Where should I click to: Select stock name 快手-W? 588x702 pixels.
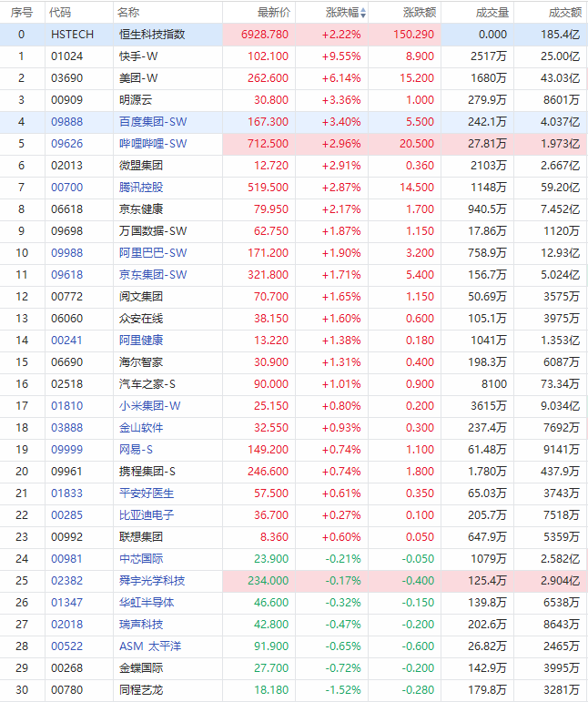138,56
